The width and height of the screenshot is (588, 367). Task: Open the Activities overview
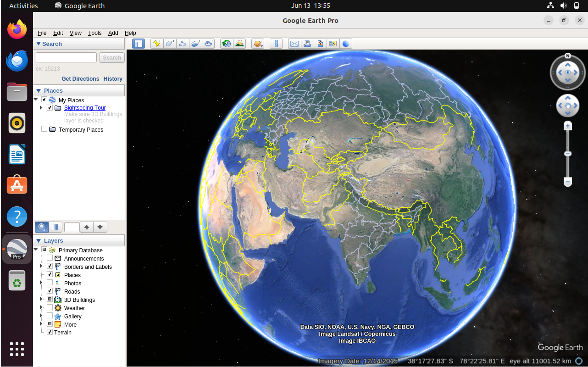[x=23, y=6]
